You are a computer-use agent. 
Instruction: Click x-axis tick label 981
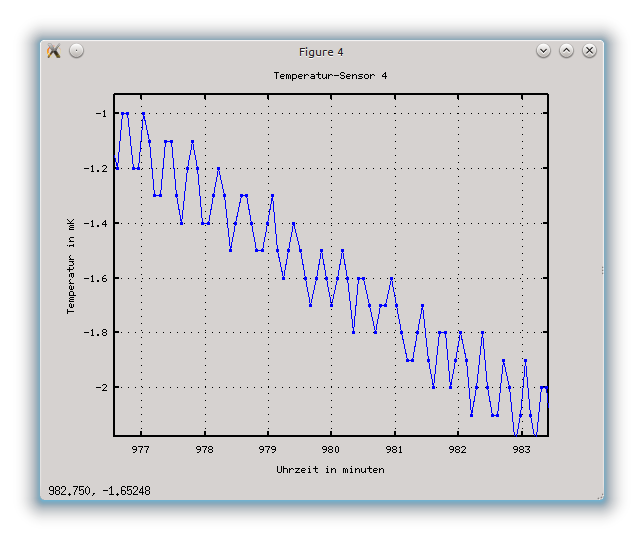[x=395, y=450]
